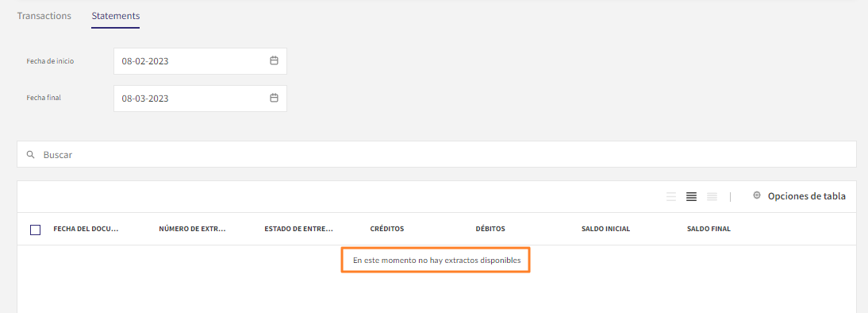Sort by NÚMERO DE EXTR... column
The height and width of the screenshot is (313, 868).
click(x=193, y=229)
